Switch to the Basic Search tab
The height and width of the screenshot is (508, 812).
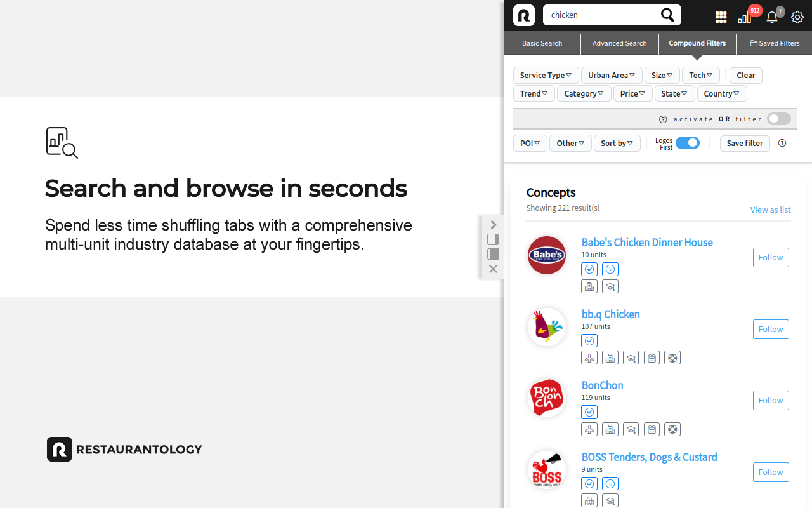pyautogui.click(x=542, y=43)
